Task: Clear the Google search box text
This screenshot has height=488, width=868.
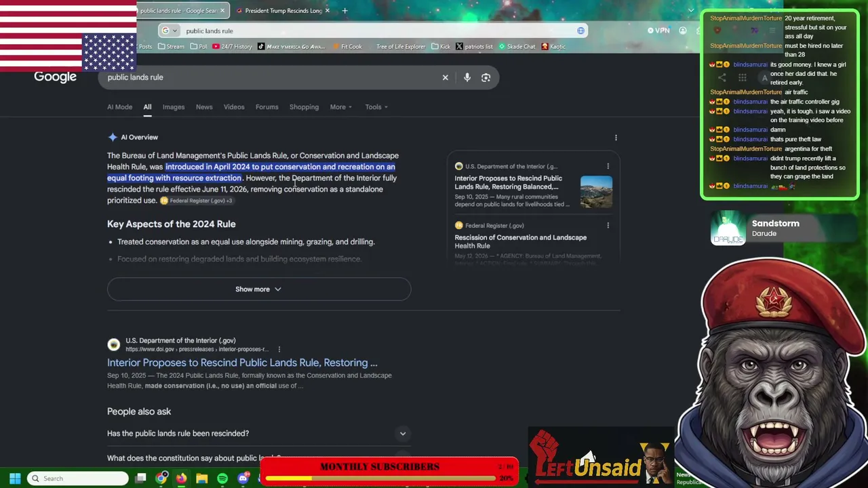Action: 445,77
